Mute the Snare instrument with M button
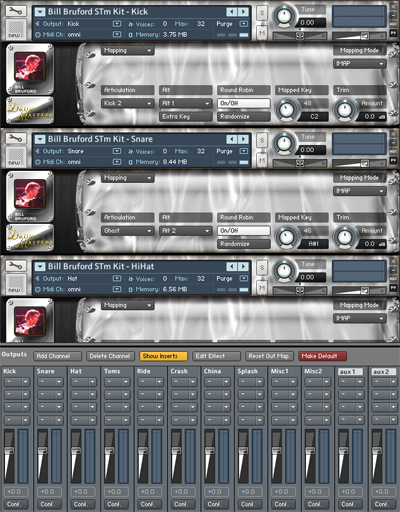The width and height of the screenshot is (400, 512). pos(262,160)
